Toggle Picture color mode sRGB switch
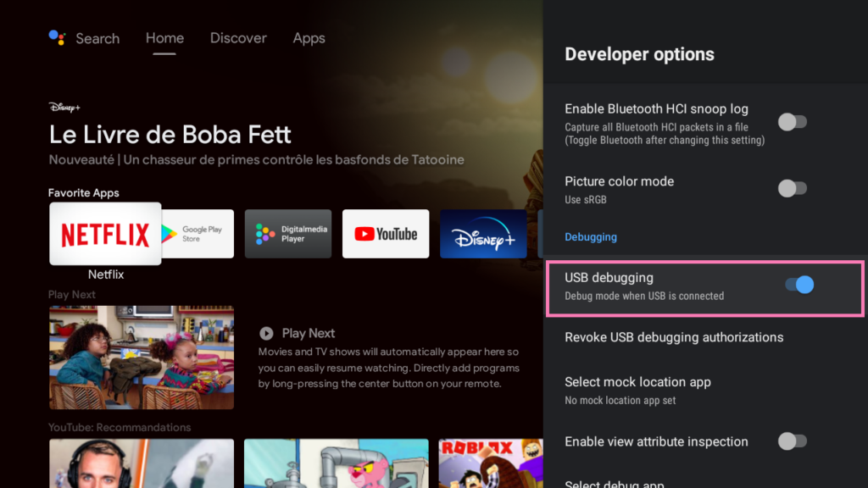Image resolution: width=868 pixels, height=488 pixels. tap(793, 188)
